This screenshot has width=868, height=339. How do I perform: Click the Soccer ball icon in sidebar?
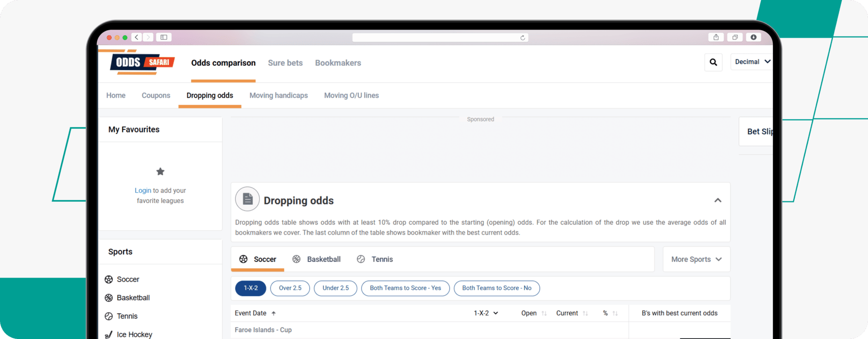[x=109, y=280]
